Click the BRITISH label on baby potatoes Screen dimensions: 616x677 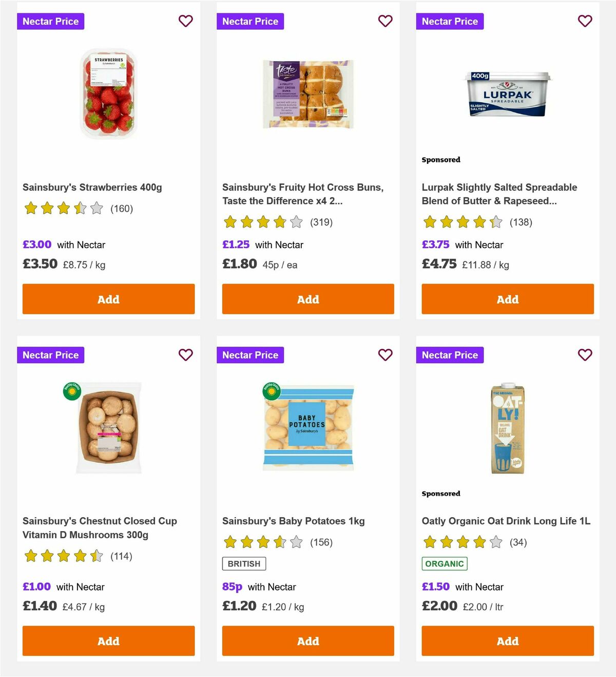coord(244,563)
